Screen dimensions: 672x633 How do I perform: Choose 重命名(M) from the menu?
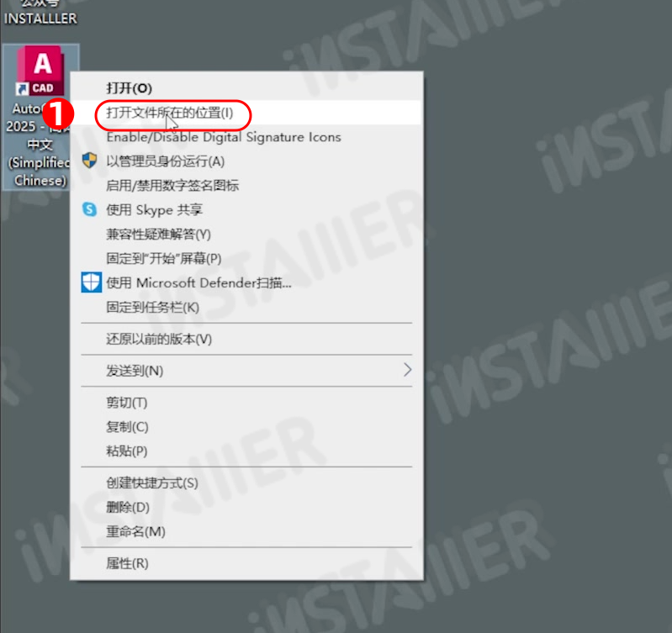coord(246,531)
